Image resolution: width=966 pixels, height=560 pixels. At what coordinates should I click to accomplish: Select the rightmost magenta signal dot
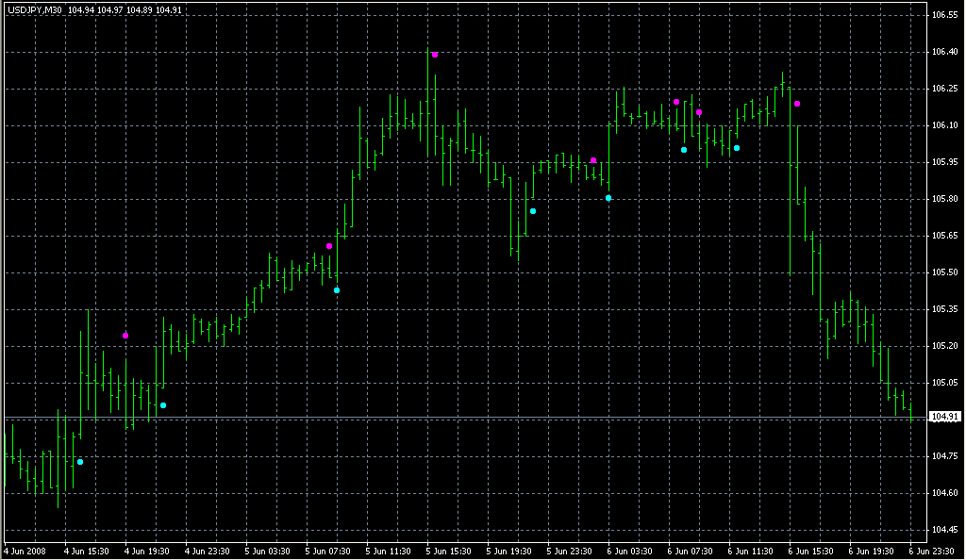point(797,104)
